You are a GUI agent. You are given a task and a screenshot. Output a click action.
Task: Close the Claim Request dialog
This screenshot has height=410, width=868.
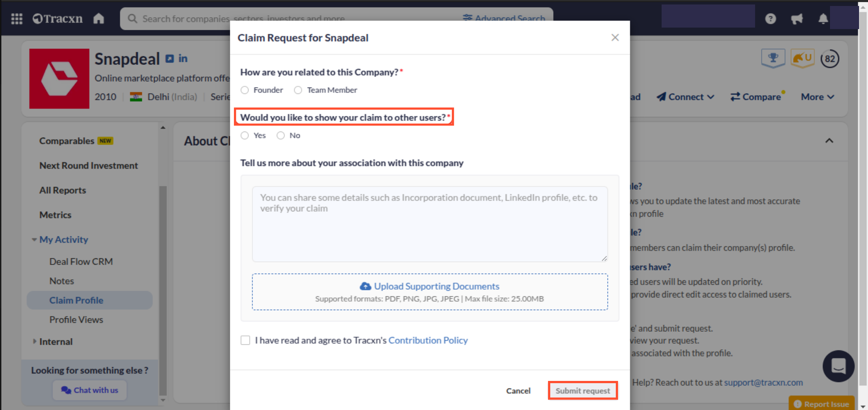point(615,38)
